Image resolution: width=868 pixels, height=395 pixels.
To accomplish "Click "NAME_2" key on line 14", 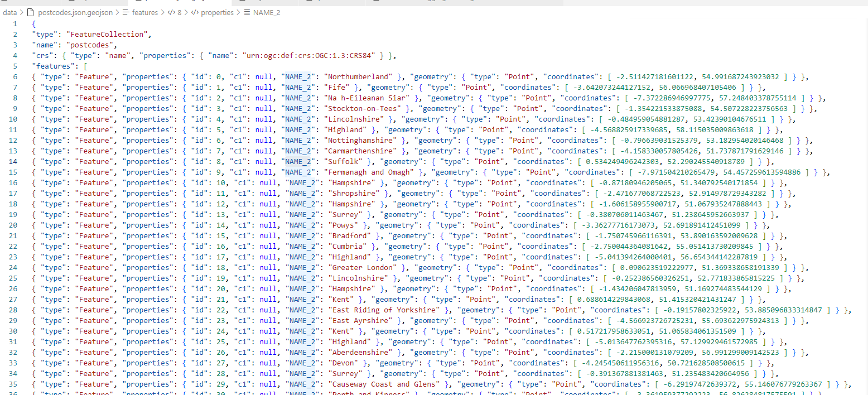I will pyautogui.click(x=298, y=161).
